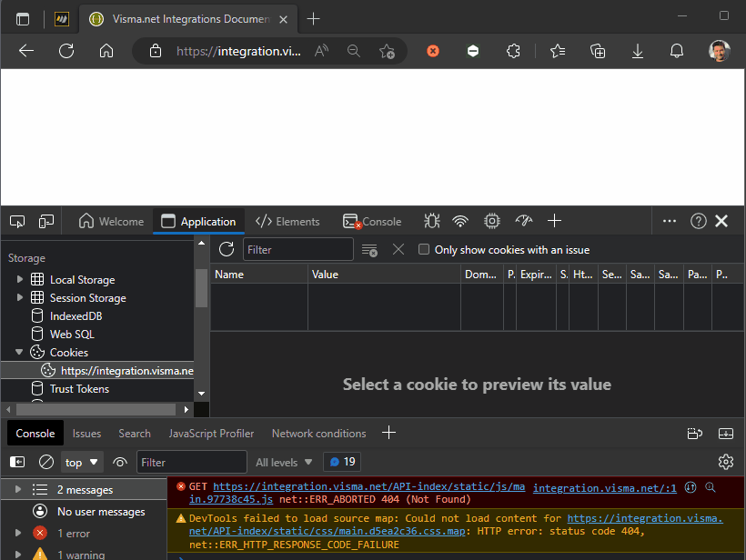Open browser Downloads icon
This screenshot has height=560, width=746.
[638, 51]
